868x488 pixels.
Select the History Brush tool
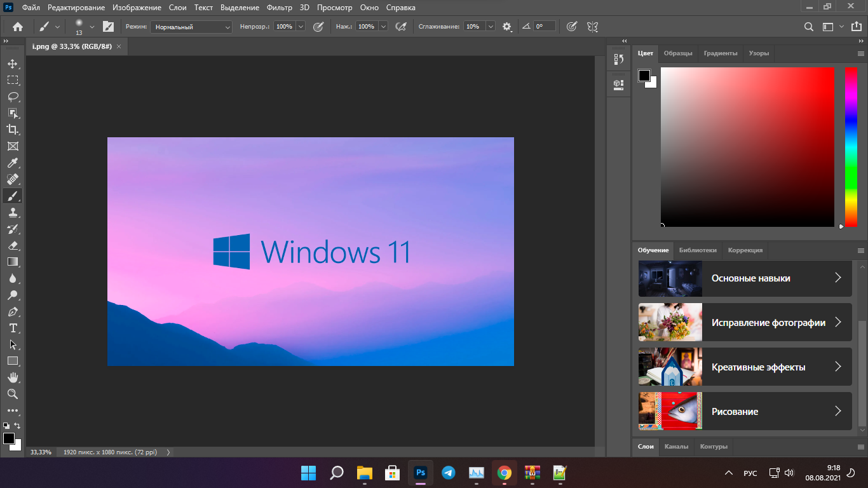click(x=13, y=229)
